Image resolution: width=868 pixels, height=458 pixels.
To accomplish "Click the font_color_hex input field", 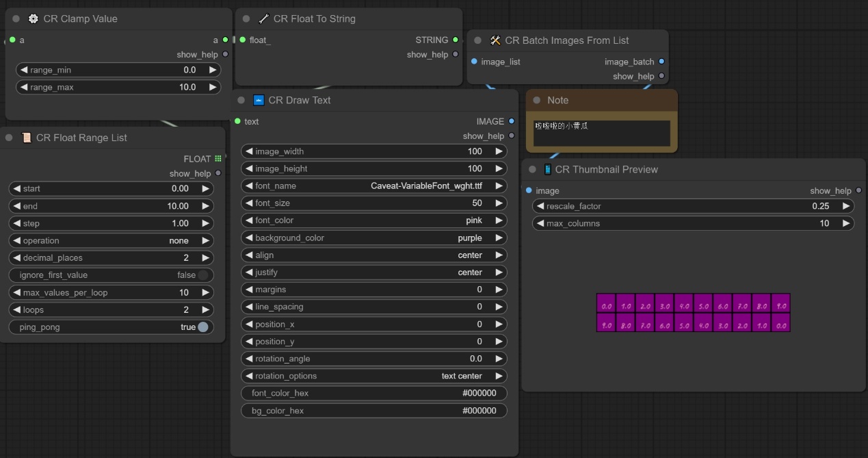I will tap(374, 393).
